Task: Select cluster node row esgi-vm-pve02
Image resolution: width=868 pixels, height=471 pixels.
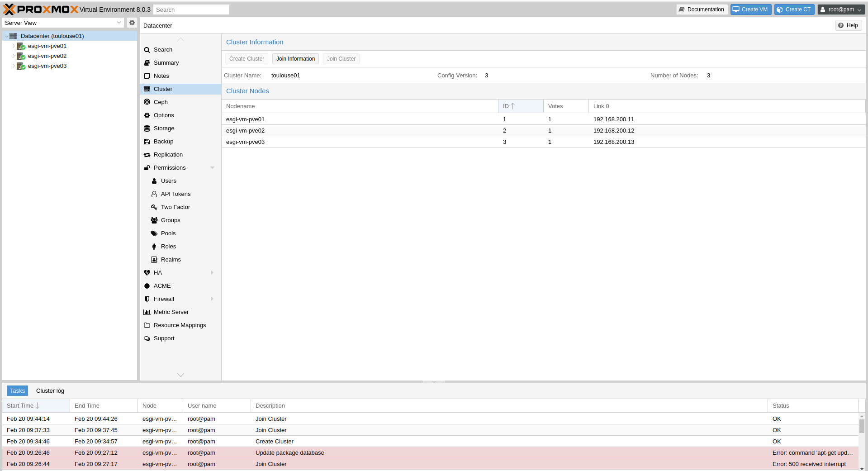Action: 543,131
